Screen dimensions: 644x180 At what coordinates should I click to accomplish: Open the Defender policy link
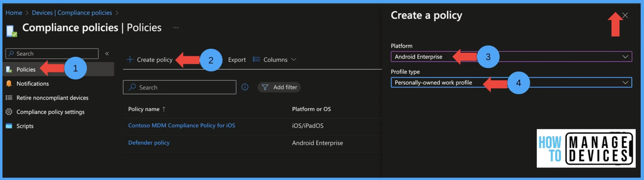click(149, 143)
